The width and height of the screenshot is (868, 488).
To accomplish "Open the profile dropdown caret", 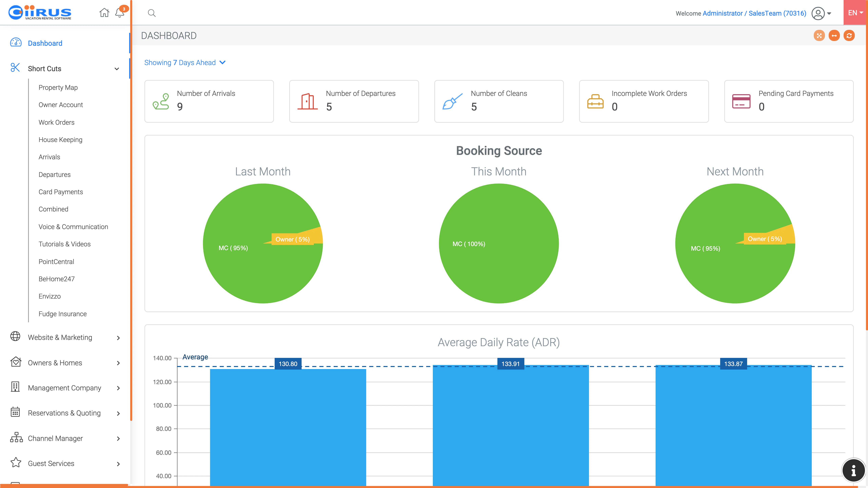I will [x=829, y=14].
